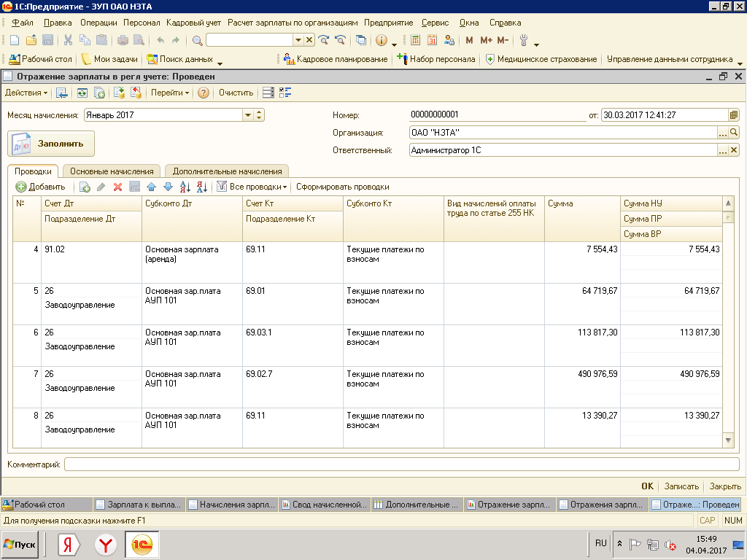747x560 pixels.
Task: Click the Open file folder icon
Action: (x=31, y=41)
